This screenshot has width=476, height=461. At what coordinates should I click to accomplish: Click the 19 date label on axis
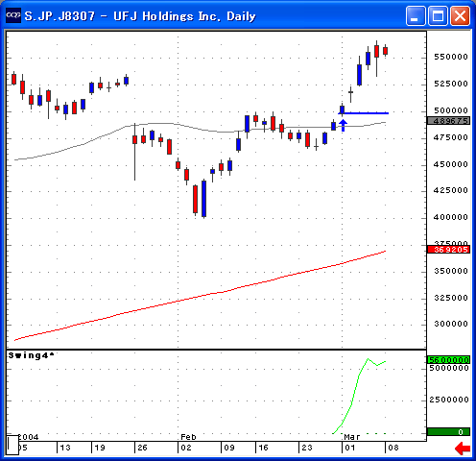(x=100, y=448)
